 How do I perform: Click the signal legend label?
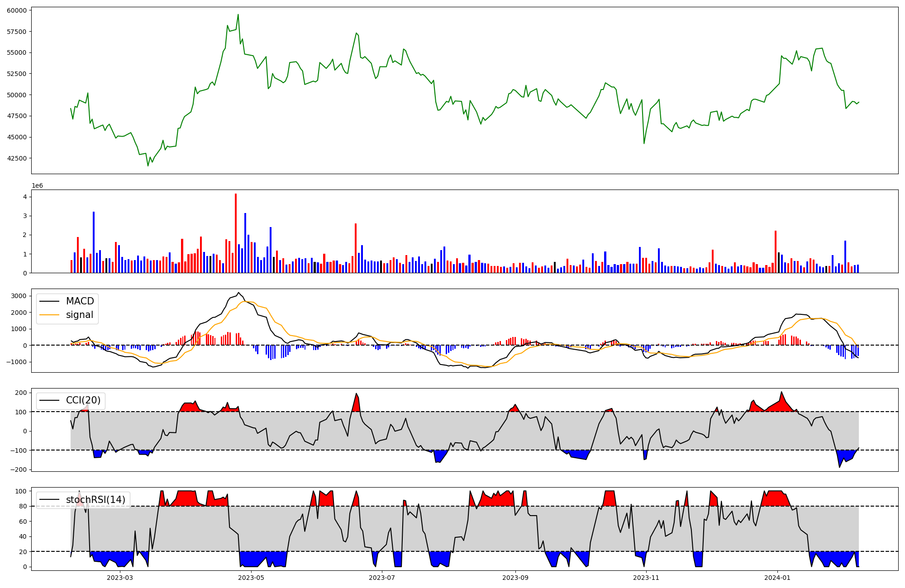pos(80,315)
